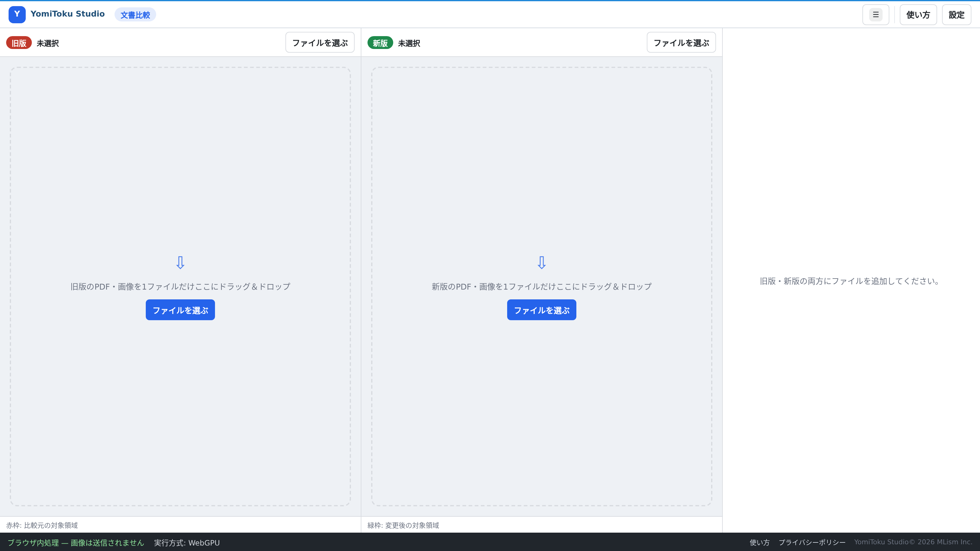Click the YomiToku Studio Y logo icon
980x551 pixels.
coord(17,14)
